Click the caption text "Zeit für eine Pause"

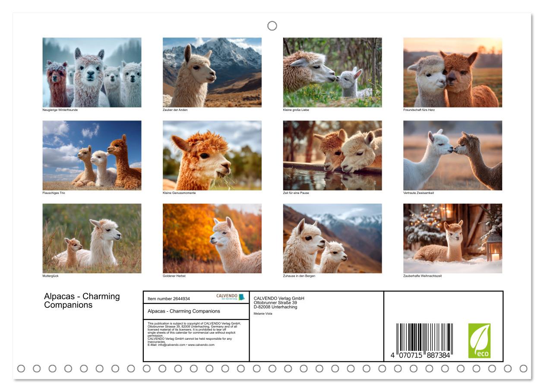point(296,193)
